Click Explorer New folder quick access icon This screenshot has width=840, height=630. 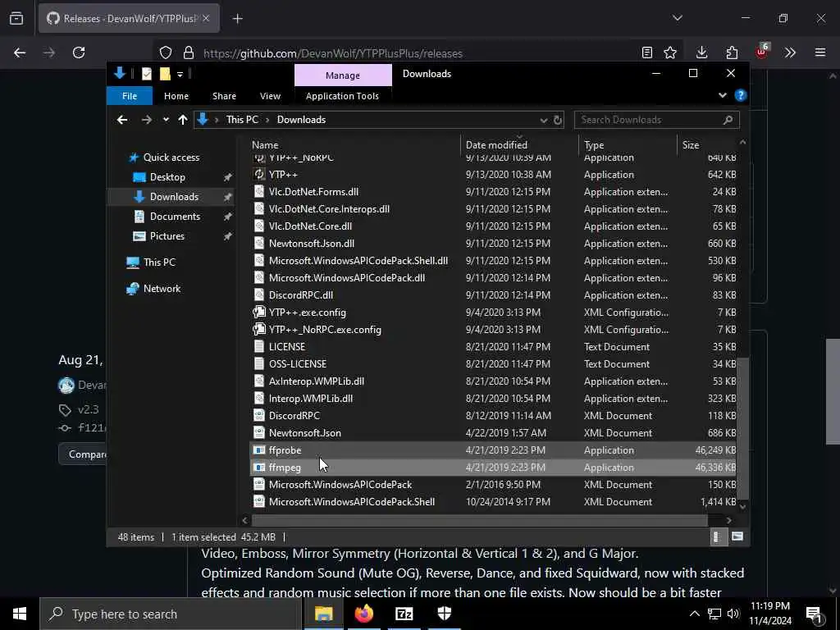coord(165,74)
